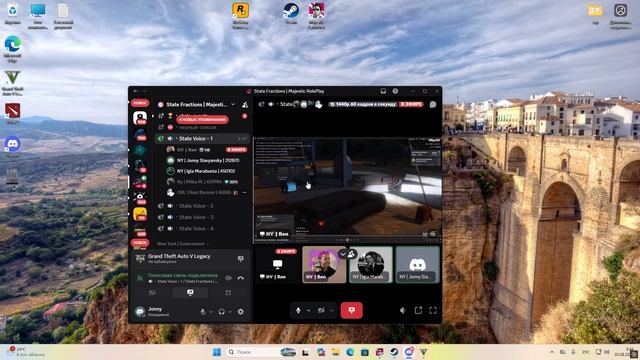The height and width of the screenshot is (360, 640).
Task: Click Windows Start button
Action: coord(217,352)
